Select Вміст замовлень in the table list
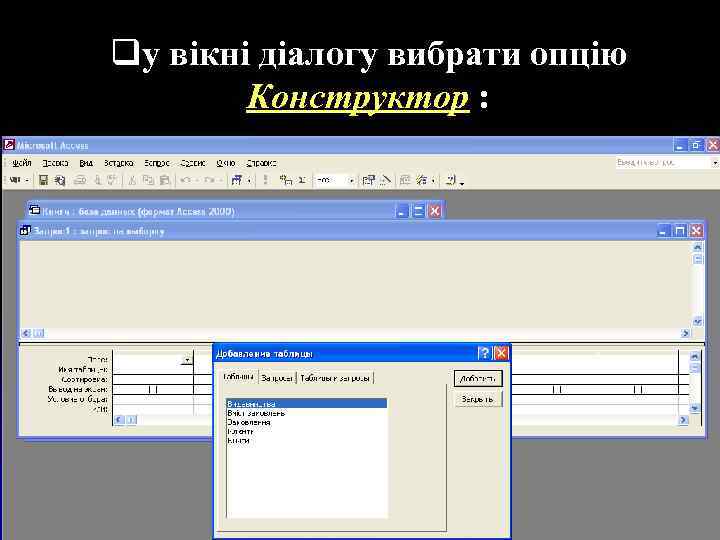 [306, 413]
